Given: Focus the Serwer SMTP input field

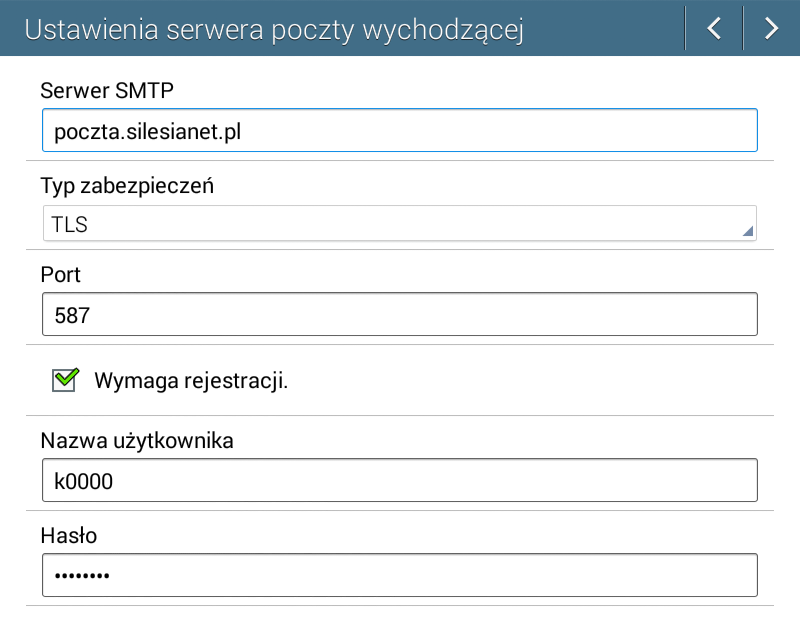Looking at the screenshot, I should (x=399, y=130).
